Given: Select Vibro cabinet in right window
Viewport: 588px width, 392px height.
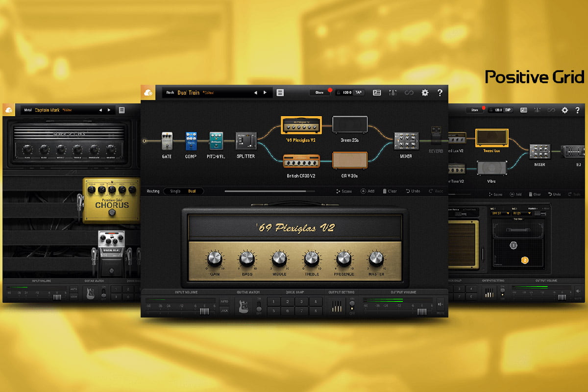Looking at the screenshot, I should (491, 169).
